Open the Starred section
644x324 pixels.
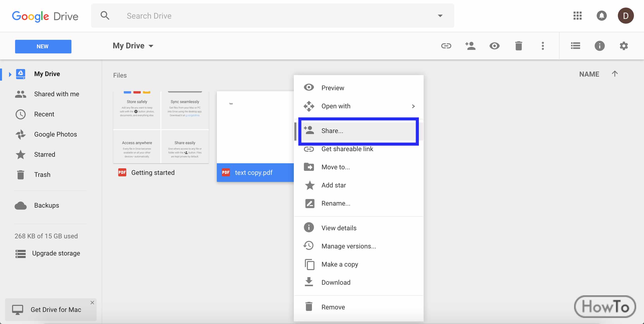(45, 154)
